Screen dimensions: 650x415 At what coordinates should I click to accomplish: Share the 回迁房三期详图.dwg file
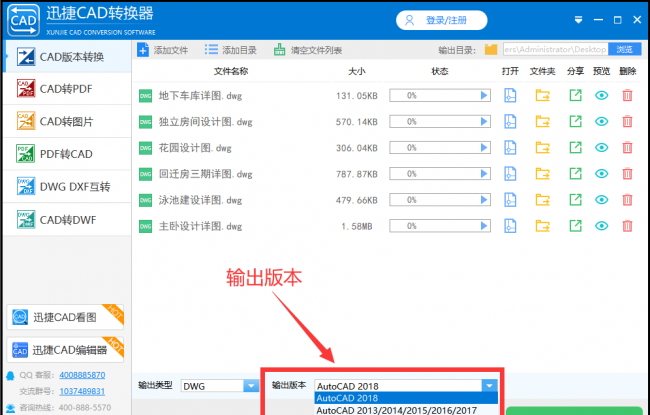575,174
